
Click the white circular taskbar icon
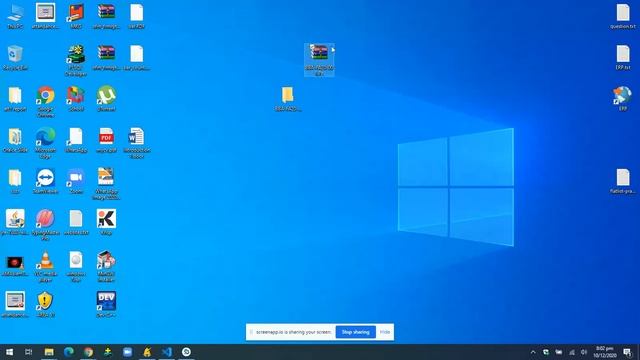tap(186, 352)
